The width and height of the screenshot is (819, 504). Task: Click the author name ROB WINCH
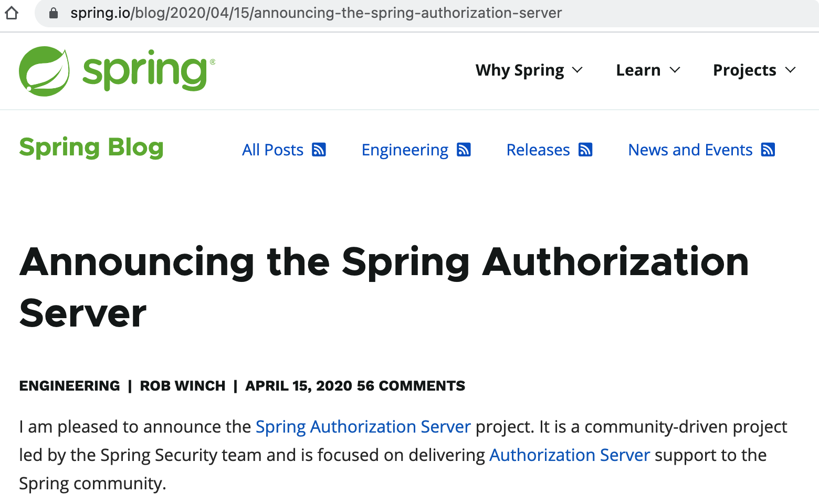[x=183, y=386]
